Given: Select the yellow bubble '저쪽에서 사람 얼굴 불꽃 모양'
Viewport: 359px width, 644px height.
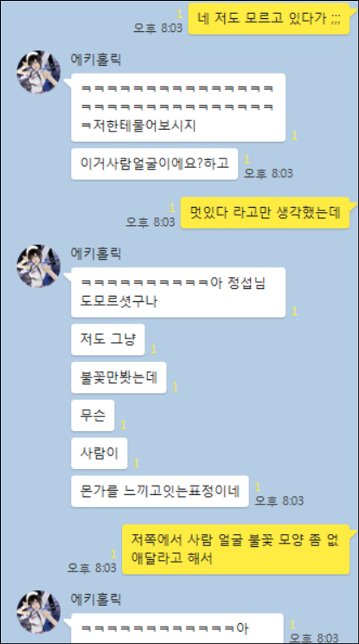Looking at the screenshot, I should coord(236,549).
